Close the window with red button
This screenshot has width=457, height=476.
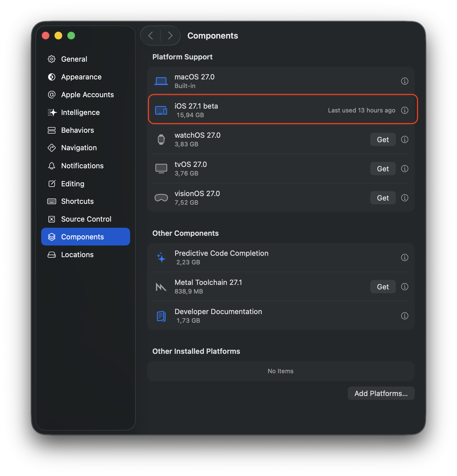point(46,36)
